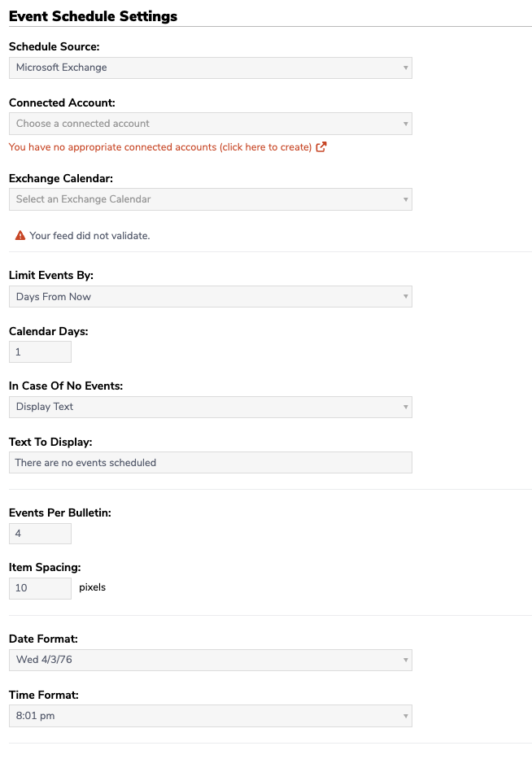Click the Connected Account label text

click(x=62, y=103)
